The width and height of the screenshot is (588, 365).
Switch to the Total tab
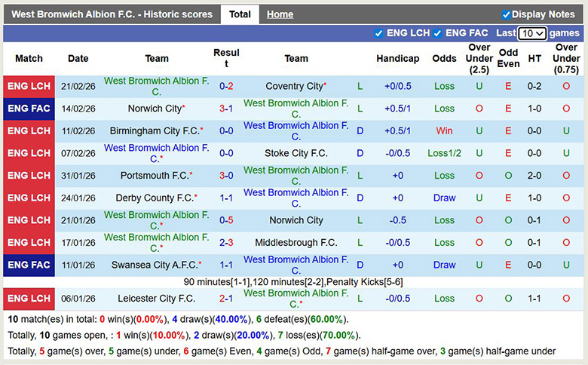click(x=240, y=14)
